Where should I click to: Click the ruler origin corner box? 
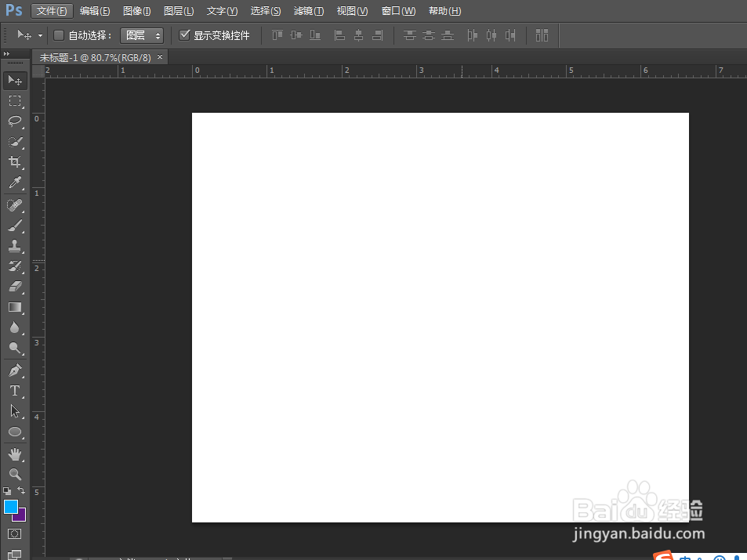click(x=38, y=71)
